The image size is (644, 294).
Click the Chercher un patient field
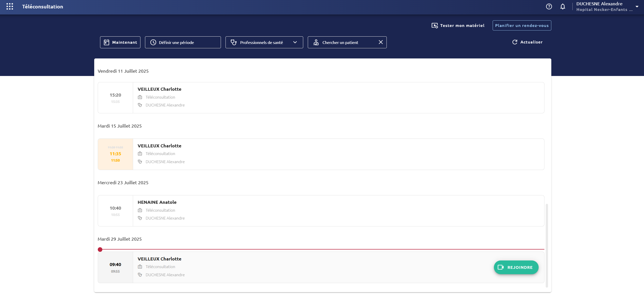pos(347,42)
